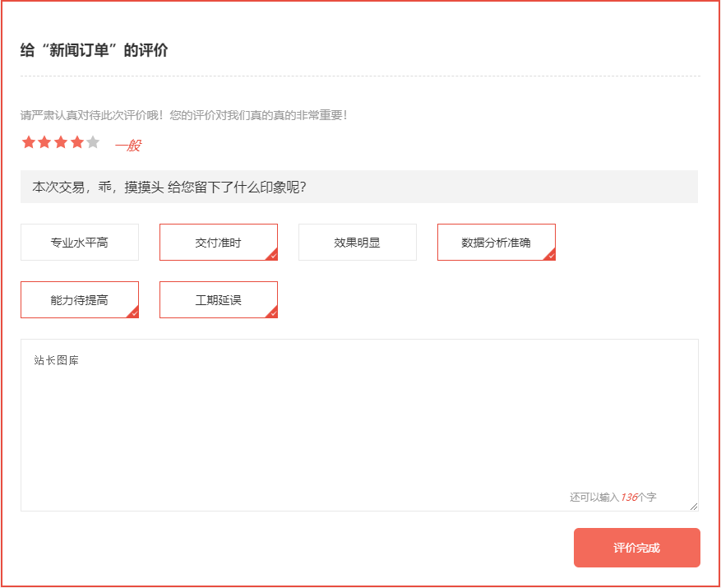Image resolution: width=721 pixels, height=588 pixels.
Task: Deselect the 工期延误 tag
Action: coord(218,300)
